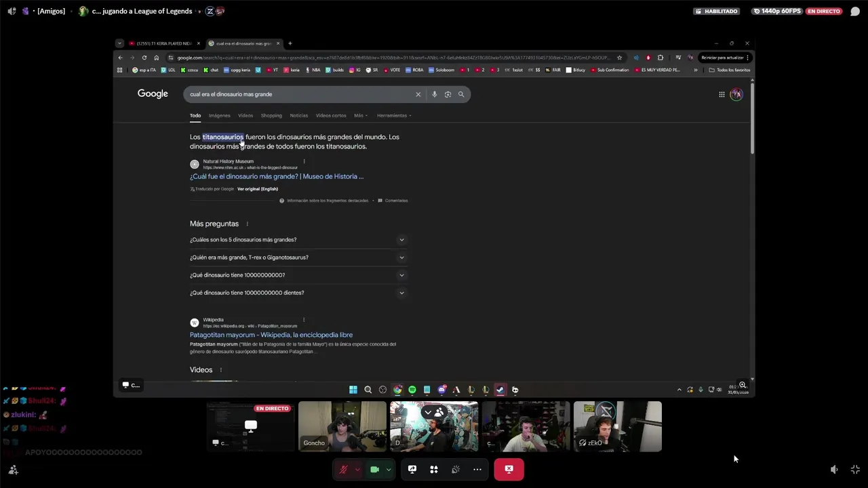
Task: Switch to the Noticias tab
Action: coord(299,115)
